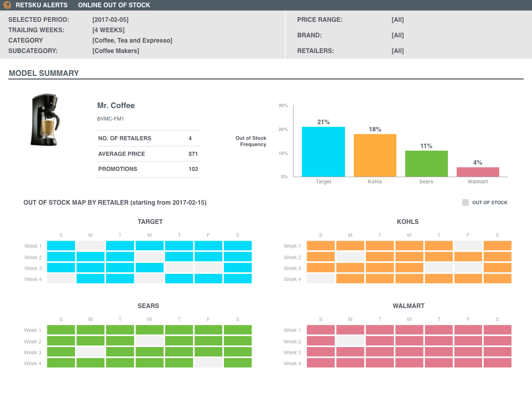Click the orange Kohls bar in chart
532x399 pixels.
pos(375,155)
